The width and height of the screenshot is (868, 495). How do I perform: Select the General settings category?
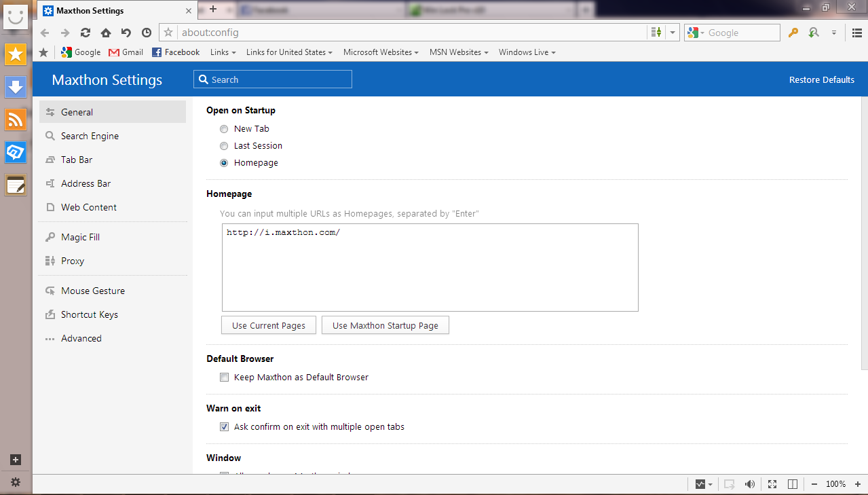click(x=113, y=112)
